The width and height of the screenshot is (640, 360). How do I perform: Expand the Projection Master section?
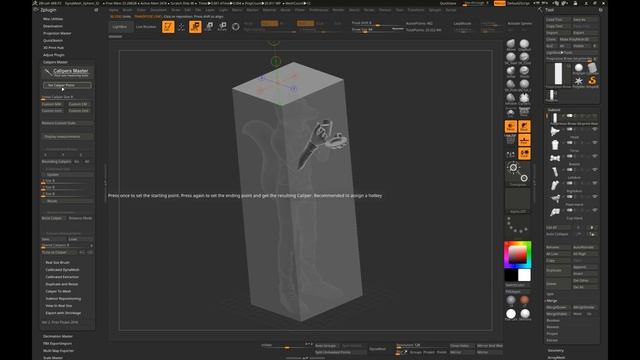pos(57,33)
